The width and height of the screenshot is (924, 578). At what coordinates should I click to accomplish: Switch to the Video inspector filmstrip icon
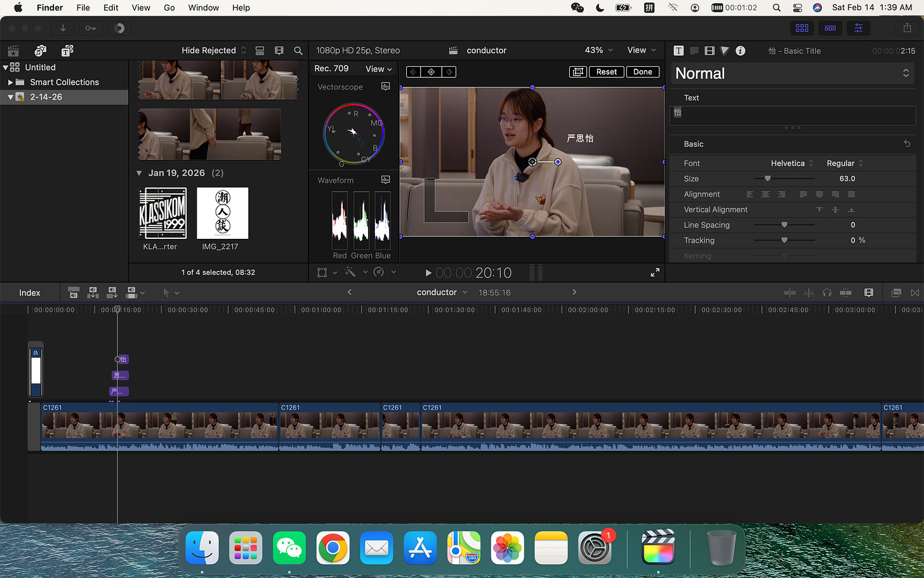coord(709,51)
